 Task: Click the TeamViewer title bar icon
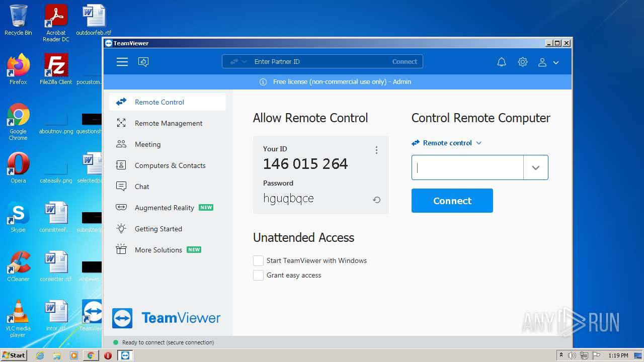(108, 43)
